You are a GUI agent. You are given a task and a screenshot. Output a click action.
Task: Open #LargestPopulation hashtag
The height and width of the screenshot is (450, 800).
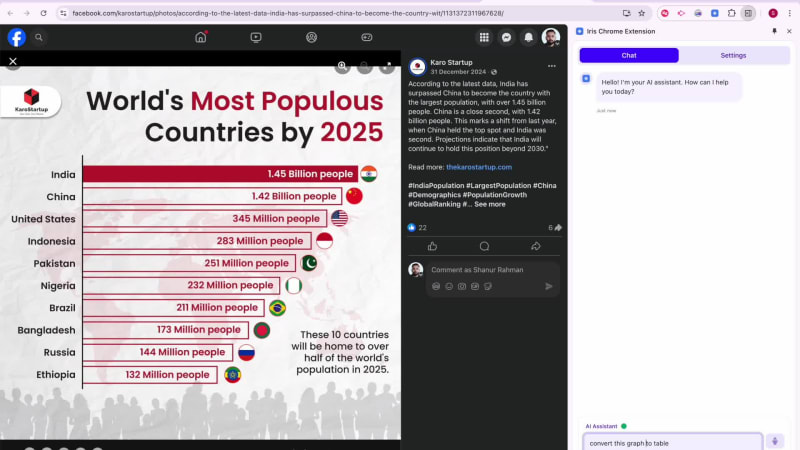[x=498, y=186]
